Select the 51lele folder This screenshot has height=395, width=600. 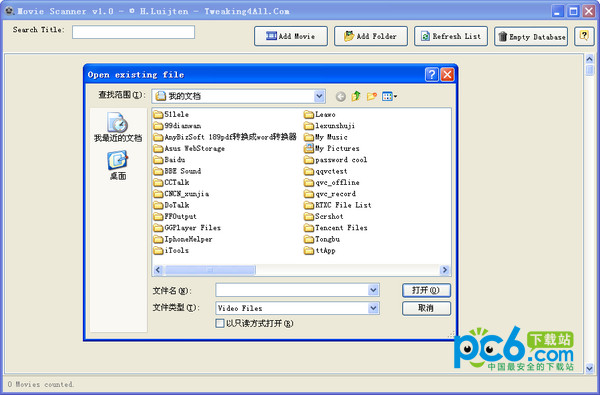[171, 114]
